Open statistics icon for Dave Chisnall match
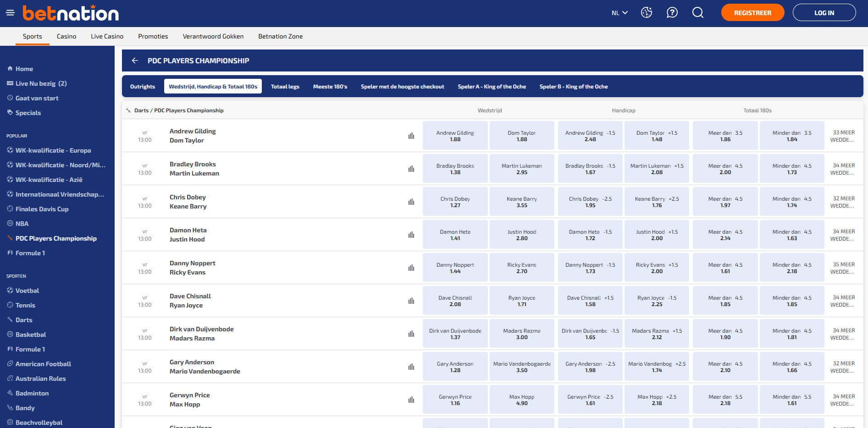868x428 pixels. click(x=411, y=301)
